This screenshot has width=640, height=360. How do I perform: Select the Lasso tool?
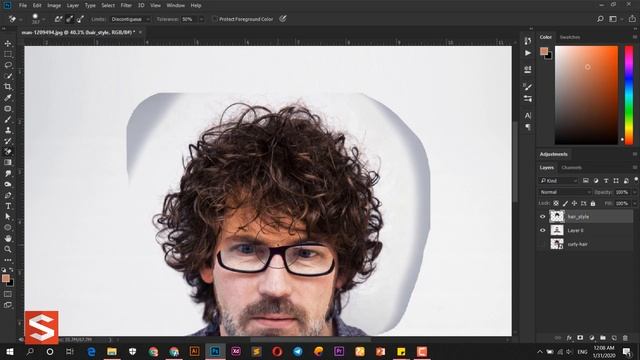tap(8, 65)
